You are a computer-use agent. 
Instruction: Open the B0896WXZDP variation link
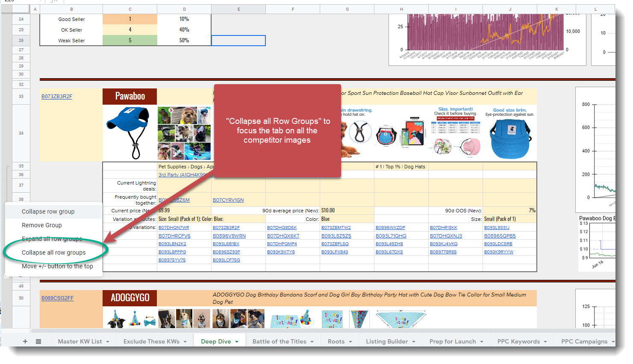[x=390, y=228]
